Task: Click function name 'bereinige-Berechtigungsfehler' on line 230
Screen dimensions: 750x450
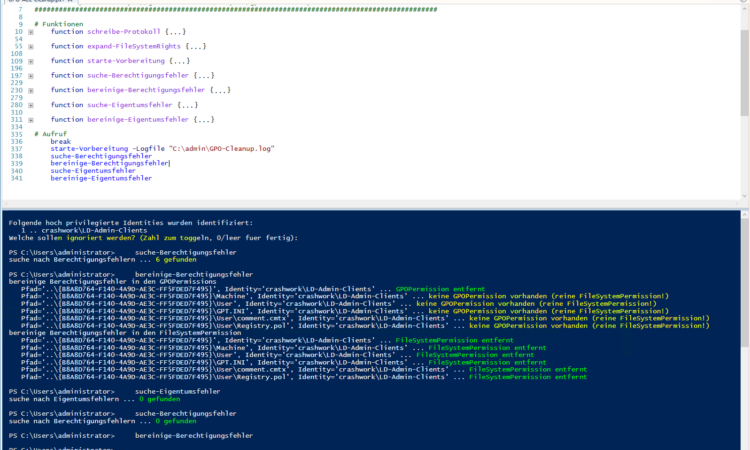Action: coord(146,90)
